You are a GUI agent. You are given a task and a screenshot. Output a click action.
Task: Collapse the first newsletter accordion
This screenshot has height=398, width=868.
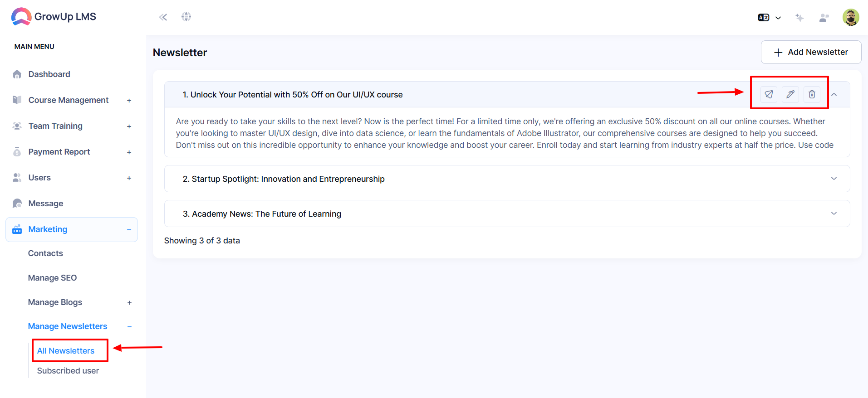pos(834,94)
